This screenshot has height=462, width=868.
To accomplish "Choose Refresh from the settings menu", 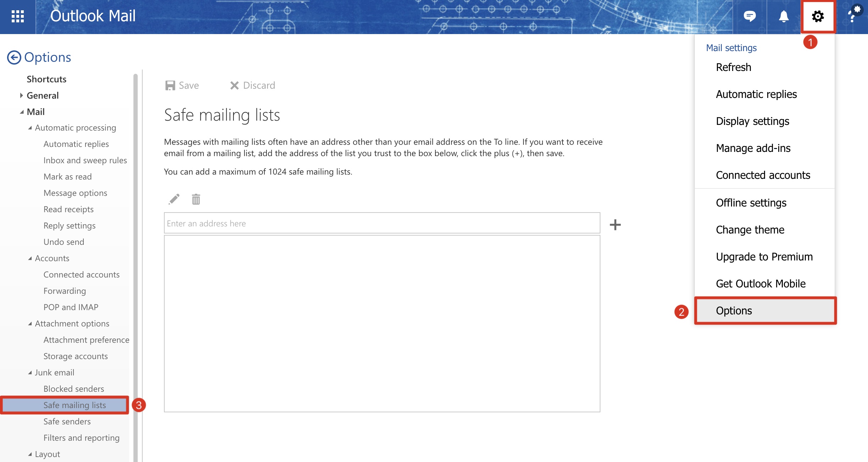I will click(x=734, y=67).
